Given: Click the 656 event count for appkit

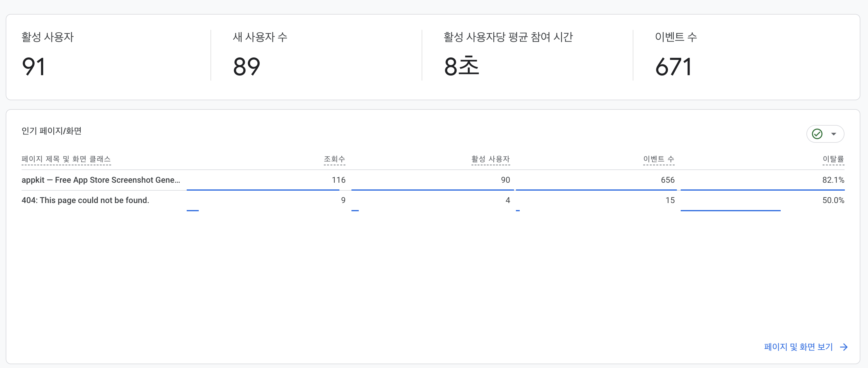Looking at the screenshot, I should [668, 180].
